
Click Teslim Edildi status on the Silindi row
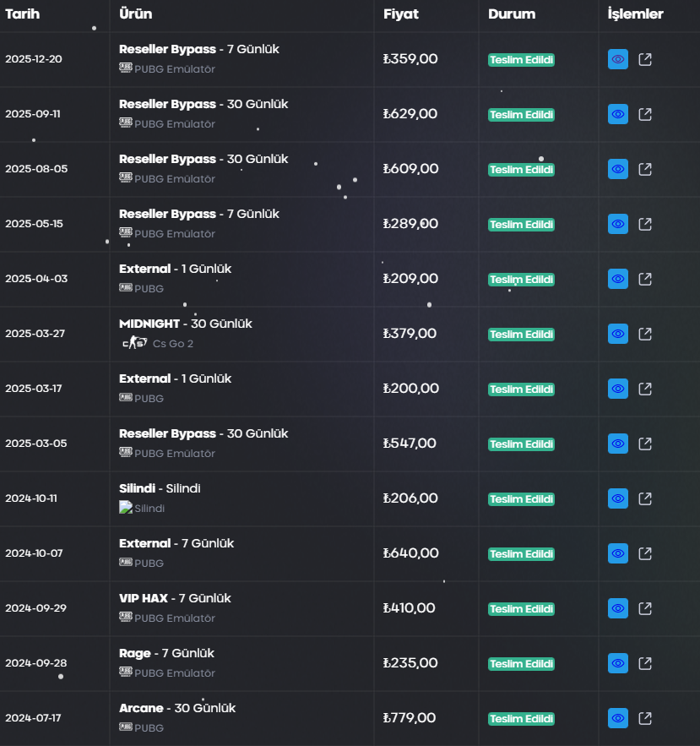(521, 499)
